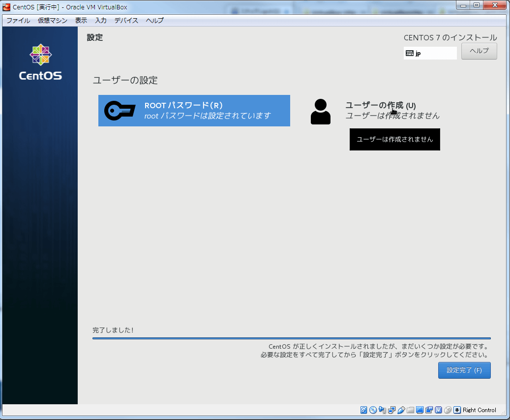Click the keyboard host key status icon
This screenshot has width=510, height=420.
457,410
